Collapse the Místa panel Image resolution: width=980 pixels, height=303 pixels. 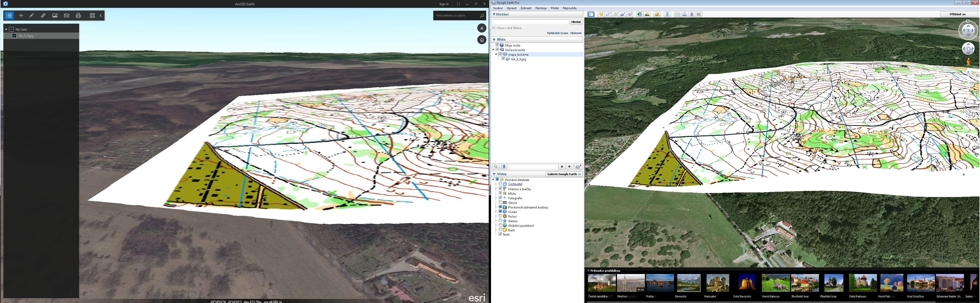[494, 40]
